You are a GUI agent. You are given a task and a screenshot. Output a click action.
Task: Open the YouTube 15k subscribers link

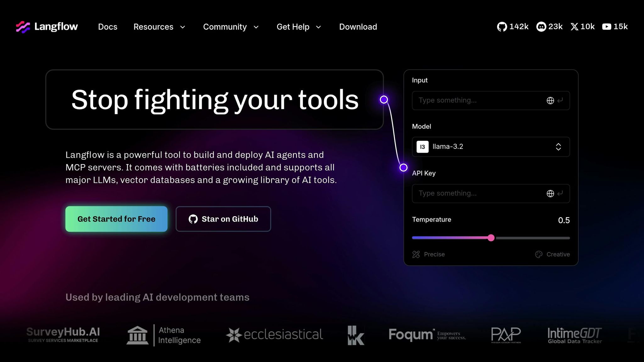[615, 27]
